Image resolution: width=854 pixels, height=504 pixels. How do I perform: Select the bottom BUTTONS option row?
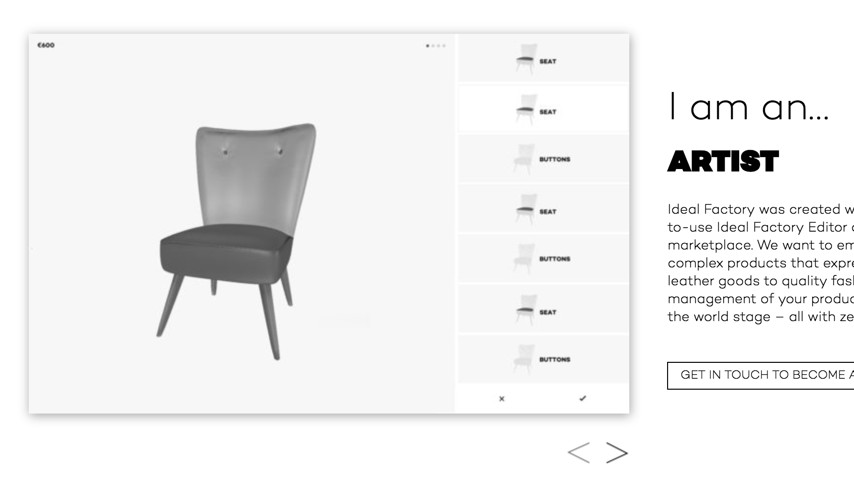pos(543,359)
